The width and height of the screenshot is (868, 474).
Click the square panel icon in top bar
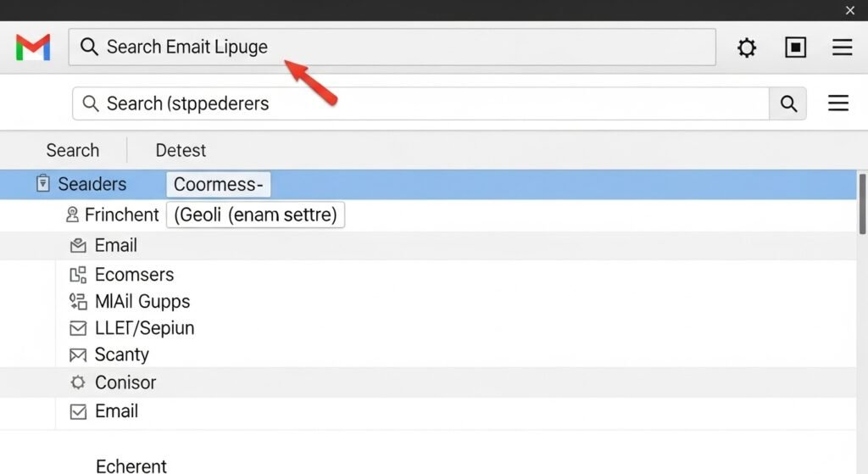795,47
